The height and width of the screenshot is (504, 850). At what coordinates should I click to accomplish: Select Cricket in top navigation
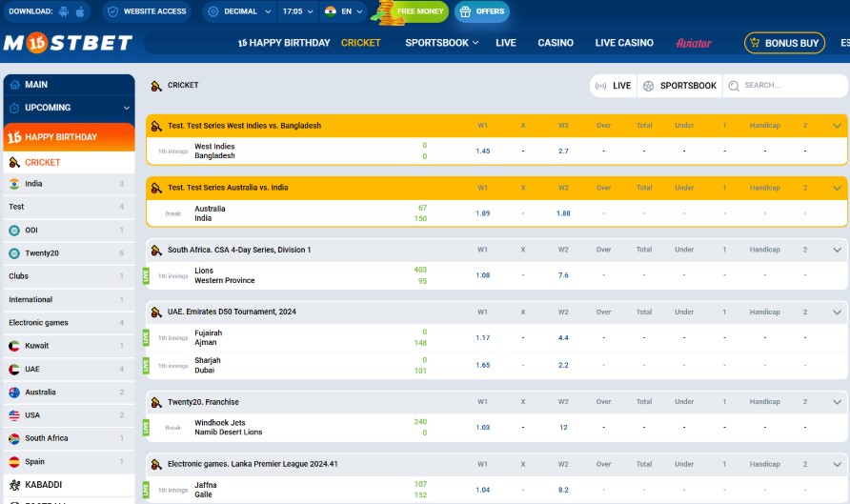pyautogui.click(x=360, y=43)
